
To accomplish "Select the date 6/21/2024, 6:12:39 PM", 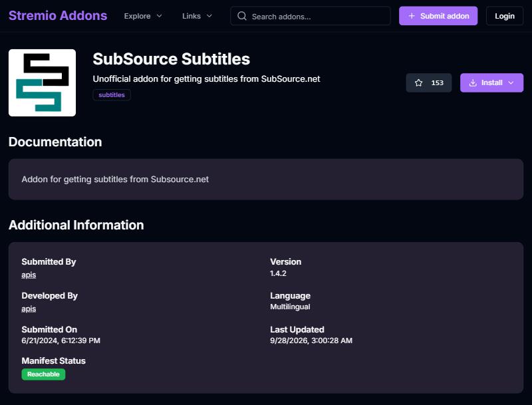I will [x=61, y=340].
